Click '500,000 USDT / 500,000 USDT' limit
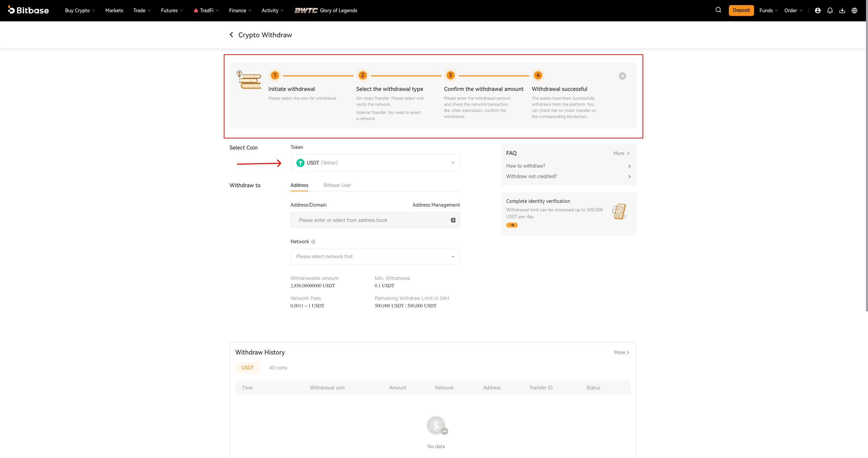 [406, 306]
